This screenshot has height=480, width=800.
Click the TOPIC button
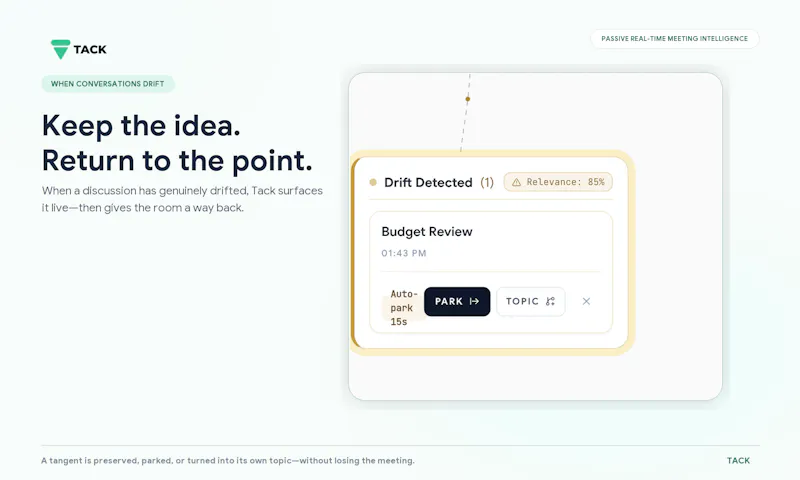coord(530,301)
